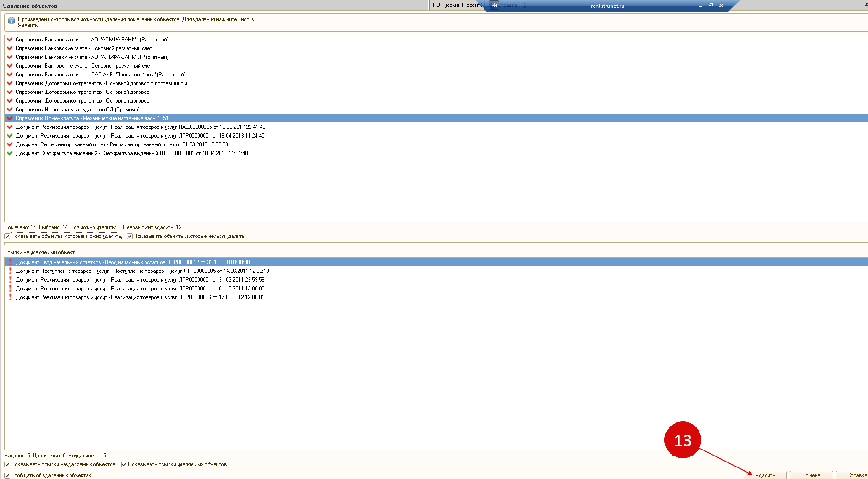Select link row 'Ввод начальных остатков ЛТР00000012'

436,262
